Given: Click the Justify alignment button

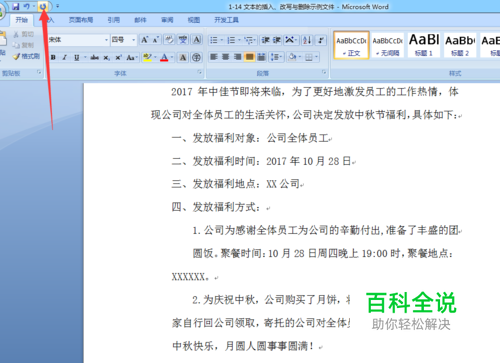Looking at the screenshot, I should tap(249, 57).
